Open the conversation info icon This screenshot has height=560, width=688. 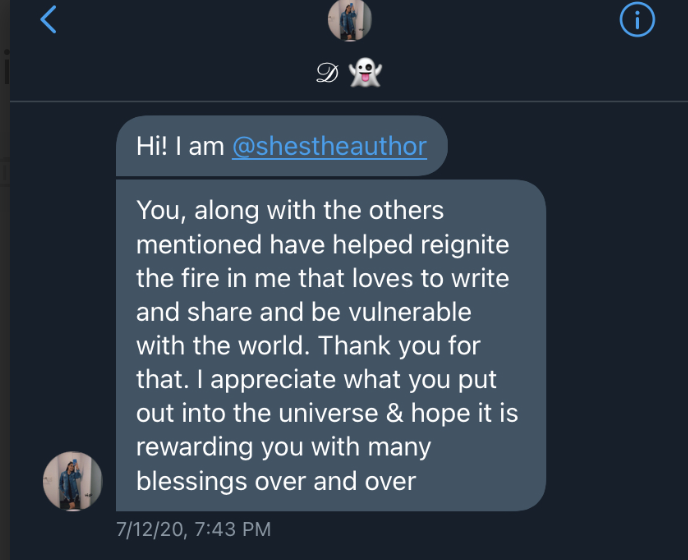[x=637, y=20]
